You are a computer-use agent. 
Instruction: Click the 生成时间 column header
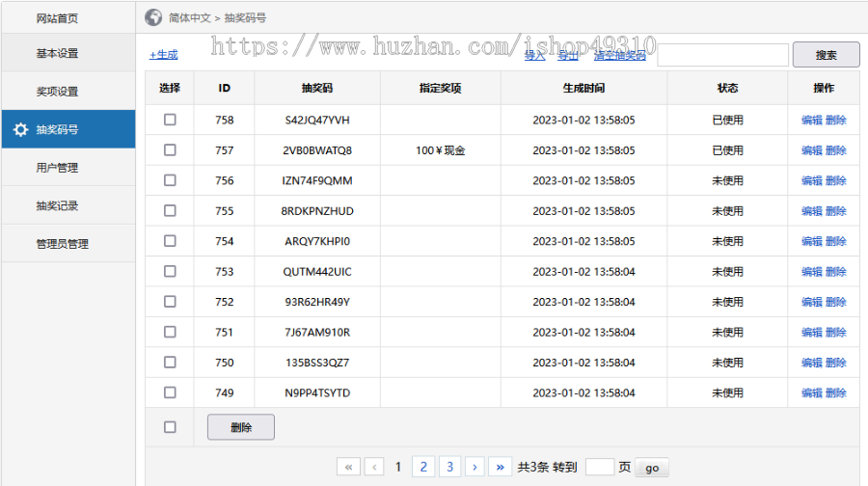point(584,88)
